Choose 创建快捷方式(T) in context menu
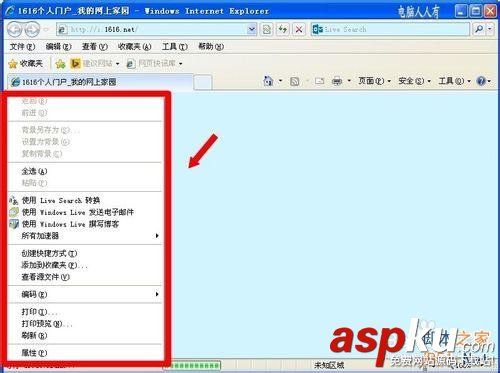500x373 pixels. tap(85, 253)
